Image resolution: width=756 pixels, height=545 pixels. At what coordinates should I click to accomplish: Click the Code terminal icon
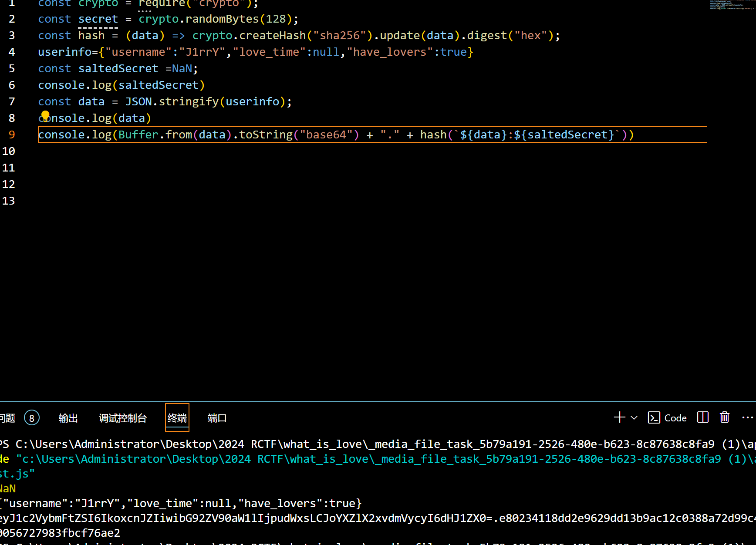click(654, 418)
